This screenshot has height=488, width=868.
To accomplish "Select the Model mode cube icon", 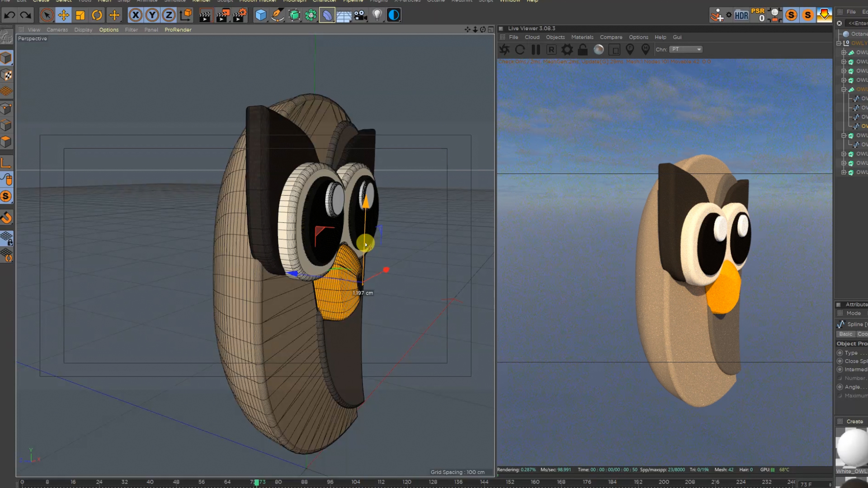I will (x=6, y=58).
